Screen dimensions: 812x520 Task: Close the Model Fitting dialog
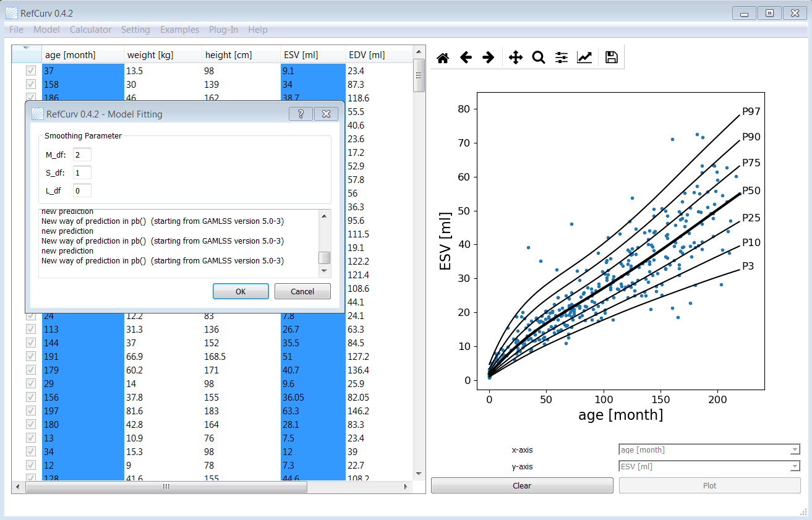click(x=326, y=114)
